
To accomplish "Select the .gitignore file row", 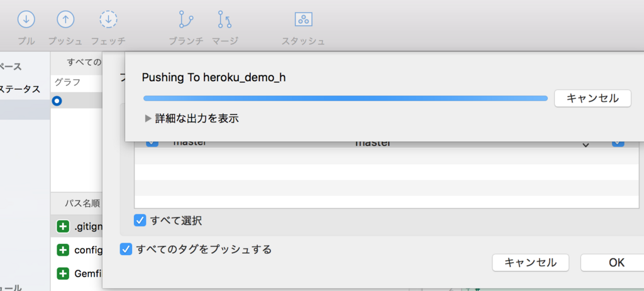I will pos(77,226).
